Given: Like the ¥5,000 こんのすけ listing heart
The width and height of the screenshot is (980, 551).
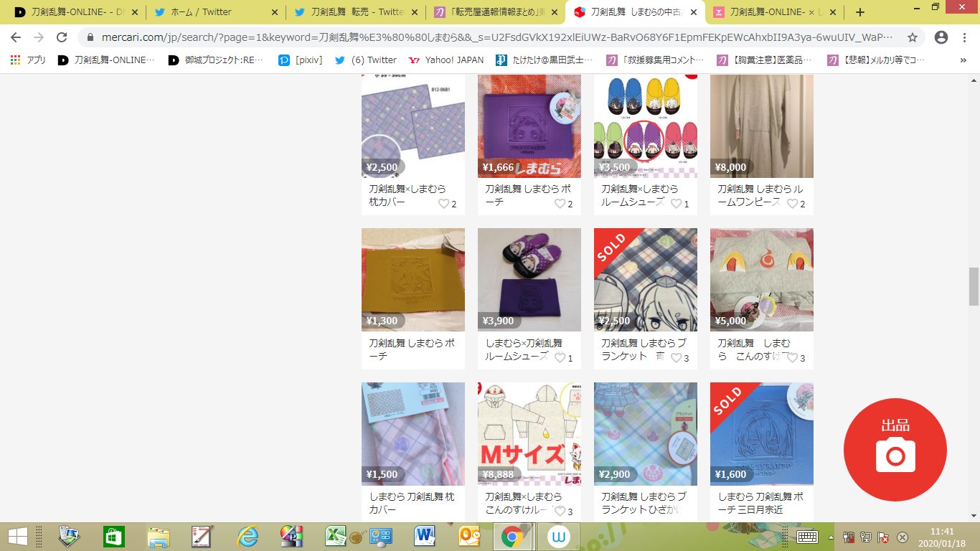Looking at the screenshot, I should coord(792,358).
